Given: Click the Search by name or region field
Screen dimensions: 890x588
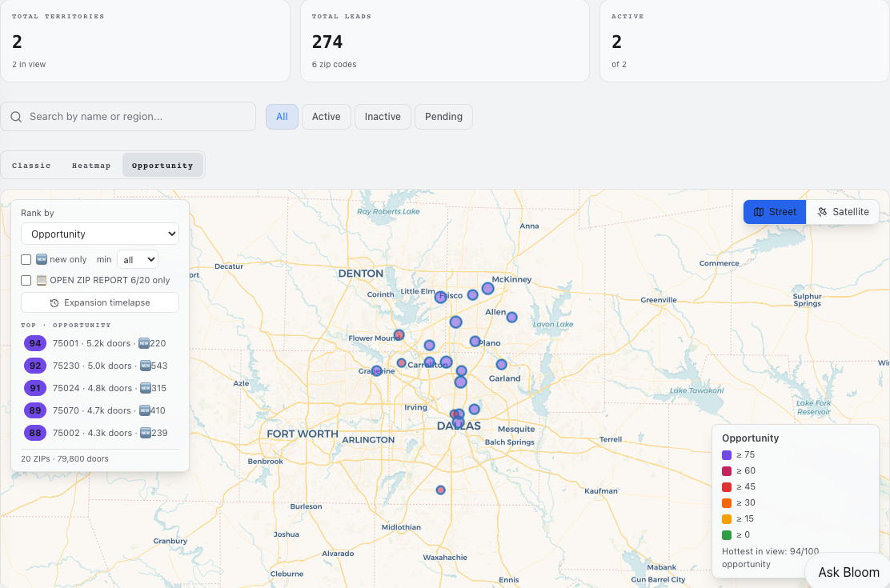Looking at the screenshot, I should pyautogui.click(x=128, y=117).
